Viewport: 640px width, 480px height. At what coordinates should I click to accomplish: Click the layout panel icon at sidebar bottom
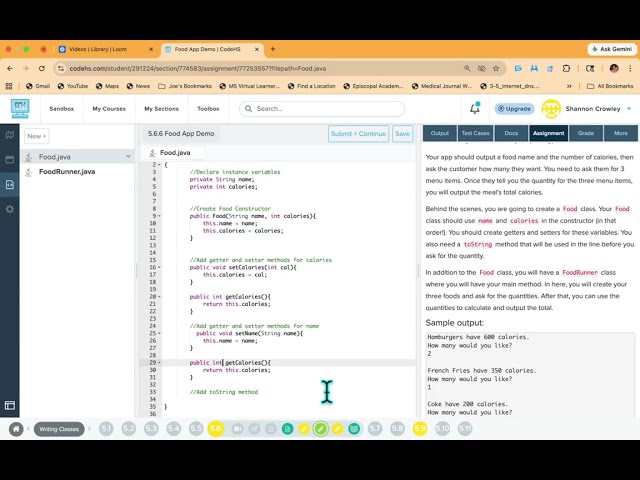(x=10, y=405)
